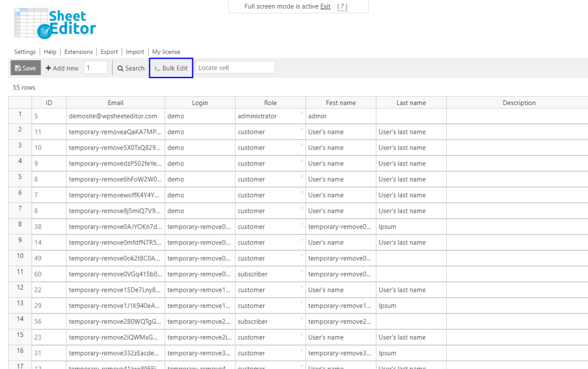This screenshot has width=588, height=369.
Task: Open the Extensions menu
Action: pos(78,51)
